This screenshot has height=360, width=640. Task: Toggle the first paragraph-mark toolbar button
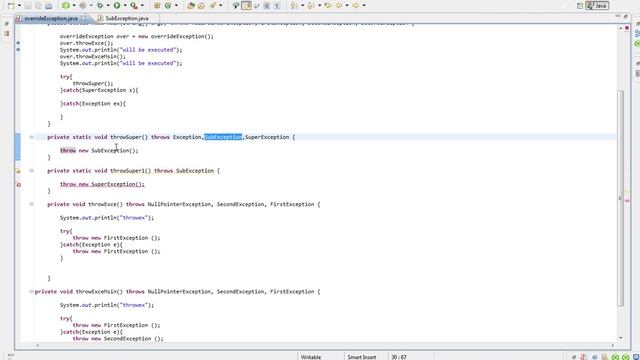(267, 6)
